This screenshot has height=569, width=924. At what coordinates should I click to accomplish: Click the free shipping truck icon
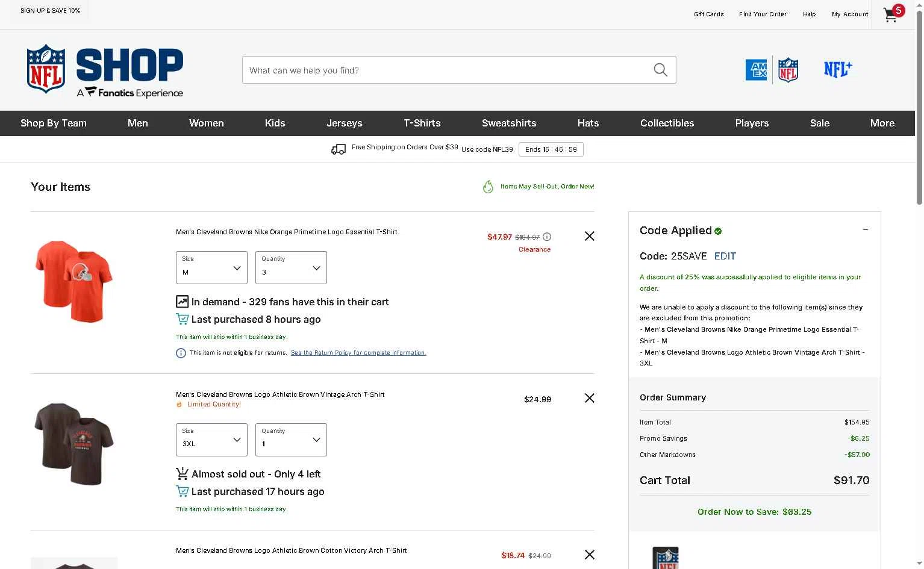pyautogui.click(x=339, y=149)
